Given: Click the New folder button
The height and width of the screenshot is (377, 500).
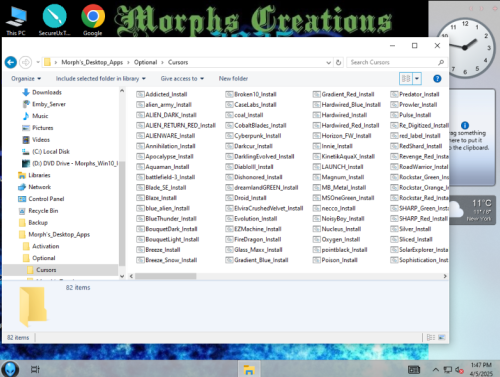Looking at the screenshot, I should tap(233, 79).
